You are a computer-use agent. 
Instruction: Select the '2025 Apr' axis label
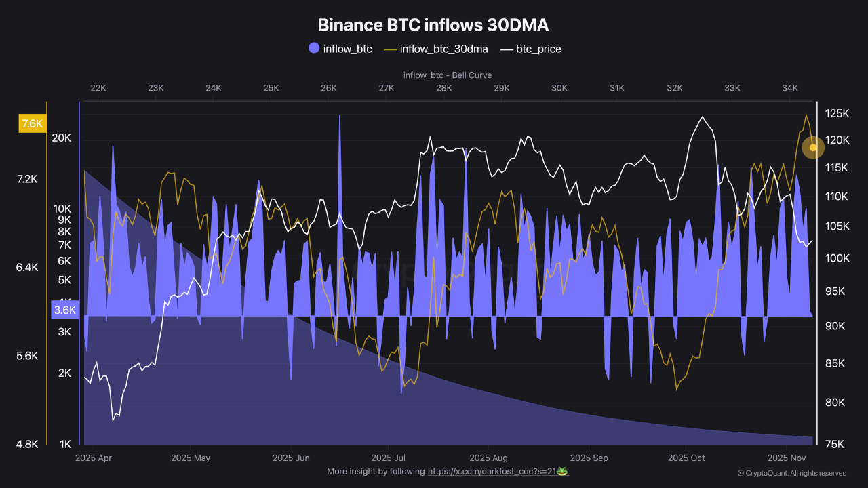coord(92,457)
